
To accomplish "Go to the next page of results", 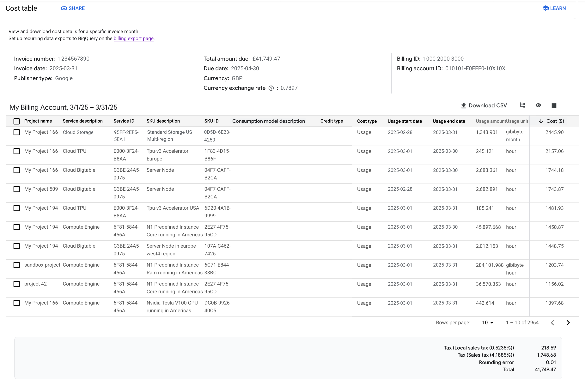I will [568, 323].
